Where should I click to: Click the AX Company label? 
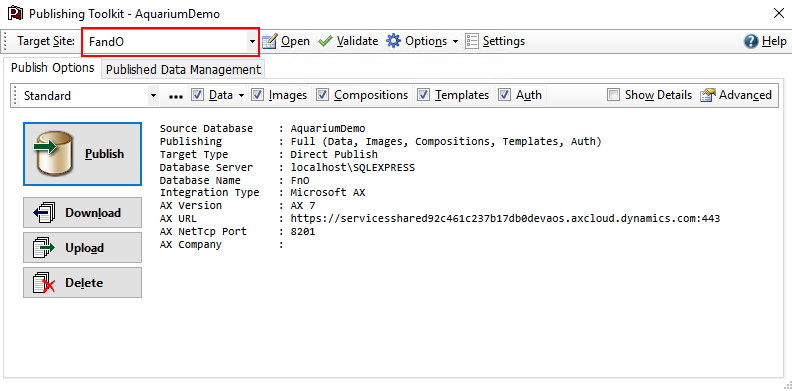[190, 245]
